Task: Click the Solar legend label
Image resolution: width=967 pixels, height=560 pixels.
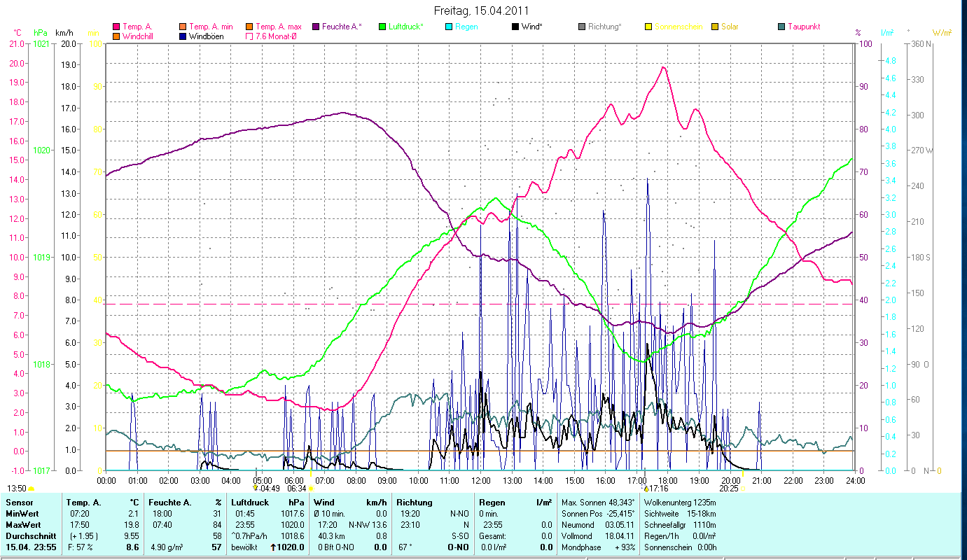Action: pos(730,27)
